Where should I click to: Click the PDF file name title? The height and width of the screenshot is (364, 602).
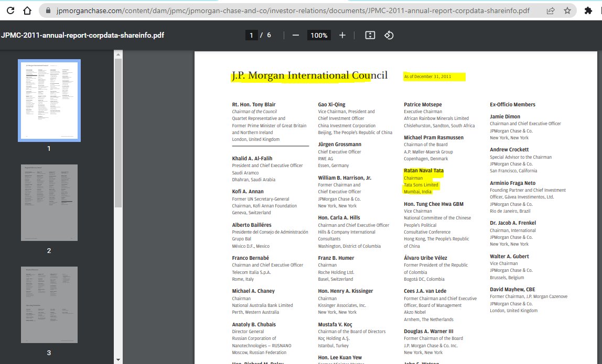tap(82, 35)
